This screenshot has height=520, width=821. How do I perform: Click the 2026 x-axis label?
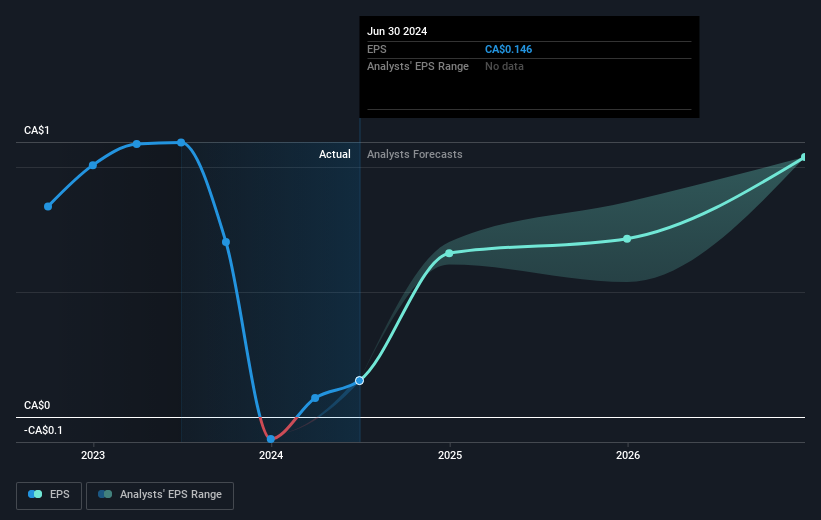coord(628,456)
